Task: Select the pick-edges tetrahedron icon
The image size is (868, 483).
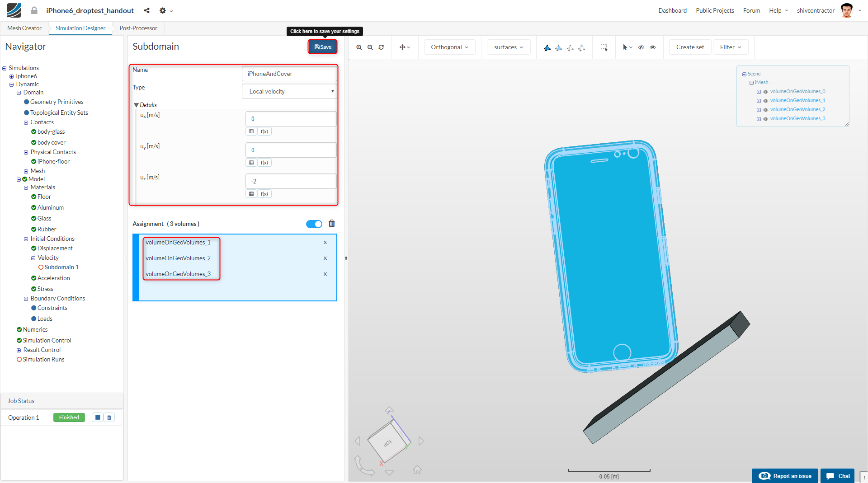Action: click(x=570, y=47)
